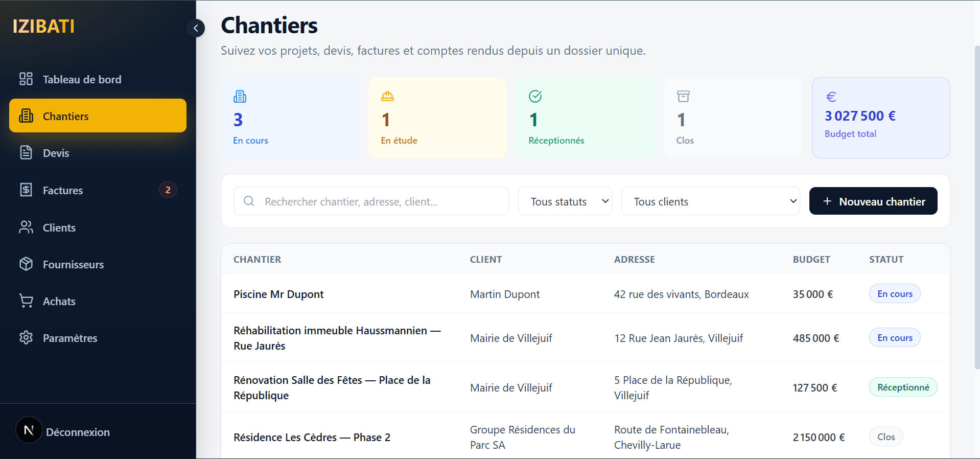Click the vertical page scrollbar
The image size is (980, 459).
pos(977,204)
